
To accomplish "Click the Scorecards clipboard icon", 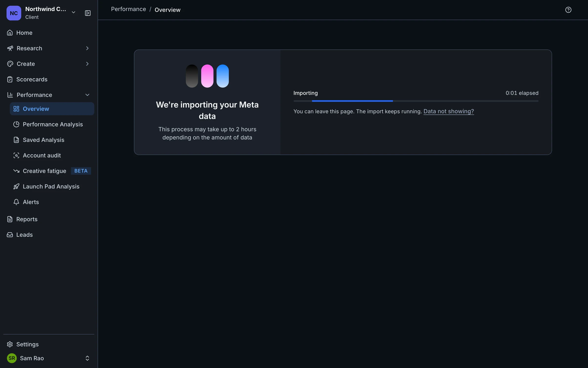I will pos(10,79).
